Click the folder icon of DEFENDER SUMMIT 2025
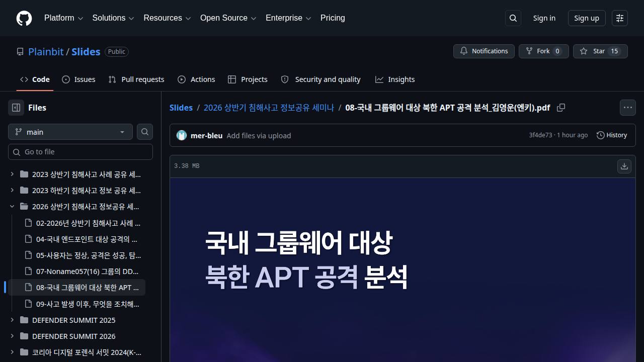 click(x=24, y=320)
